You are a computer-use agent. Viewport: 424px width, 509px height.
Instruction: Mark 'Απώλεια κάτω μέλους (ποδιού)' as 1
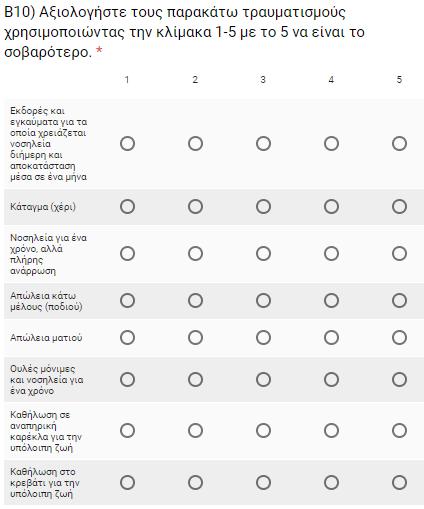pyautogui.click(x=127, y=301)
